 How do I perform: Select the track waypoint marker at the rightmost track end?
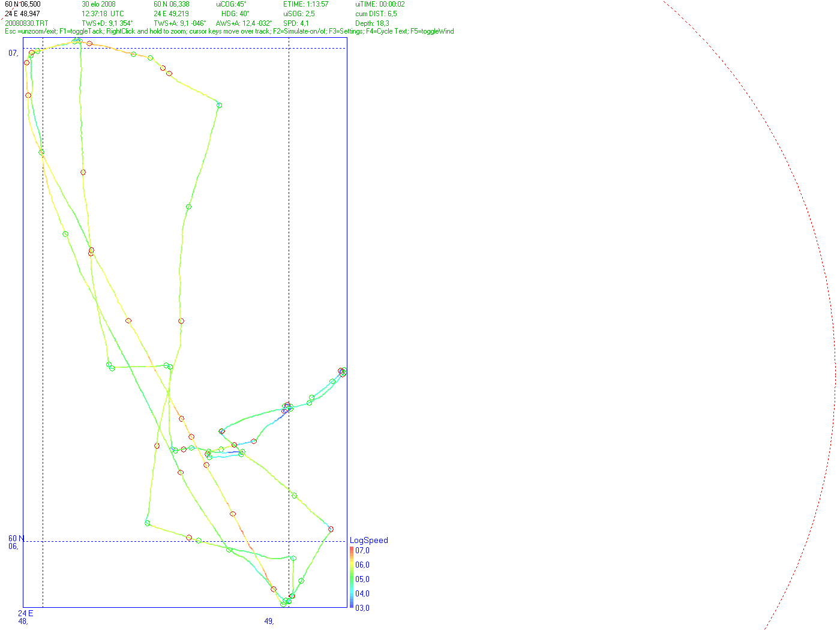pyautogui.click(x=344, y=371)
